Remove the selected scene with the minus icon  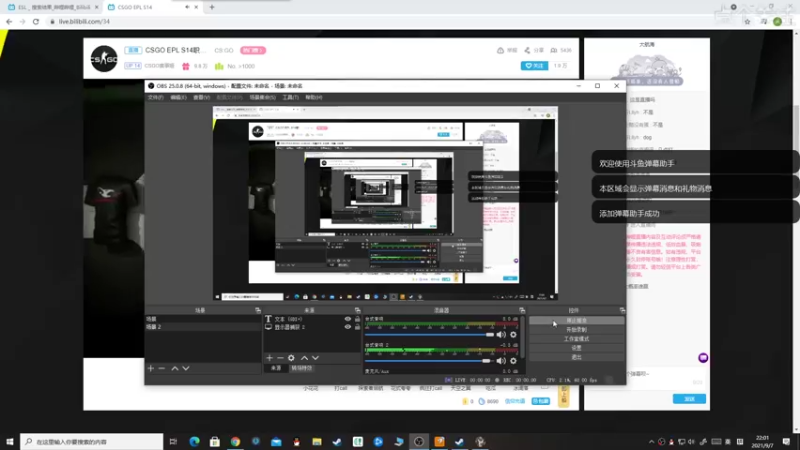pos(162,368)
